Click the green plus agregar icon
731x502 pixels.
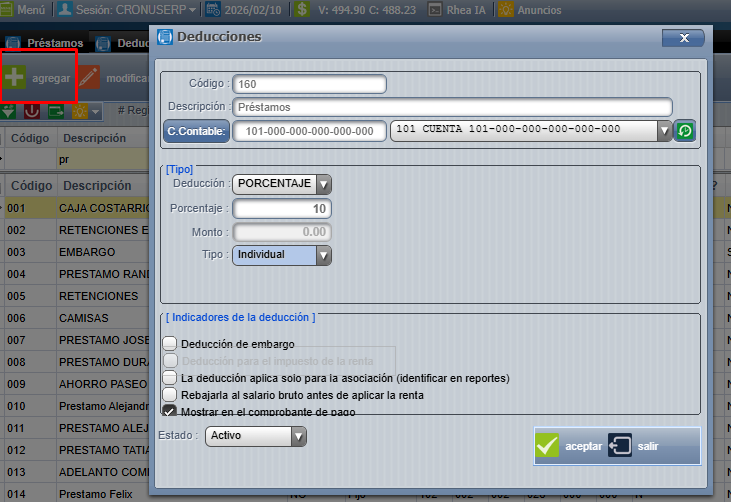15,77
